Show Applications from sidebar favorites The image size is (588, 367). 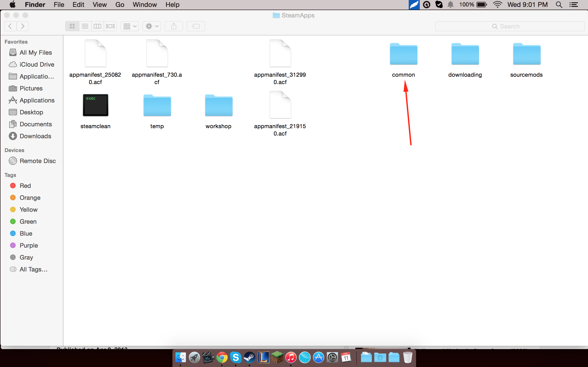tap(37, 100)
